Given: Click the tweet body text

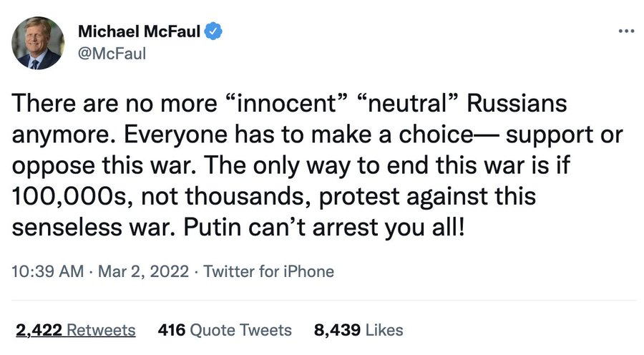Looking at the screenshot, I should coord(317,165).
